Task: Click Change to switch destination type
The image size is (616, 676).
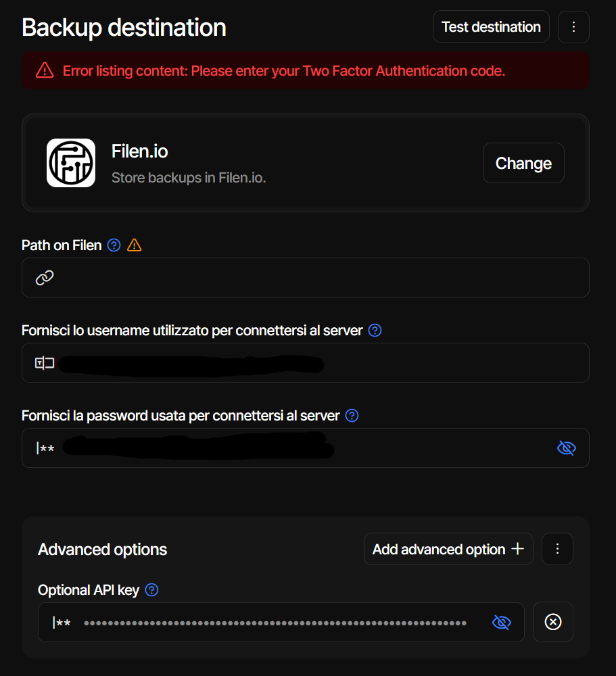Action: (523, 163)
